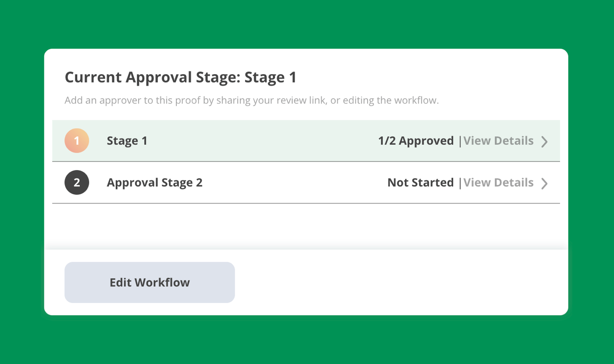Select the Approval Stage 2 row label
This screenshot has height=364, width=614.
[155, 182]
